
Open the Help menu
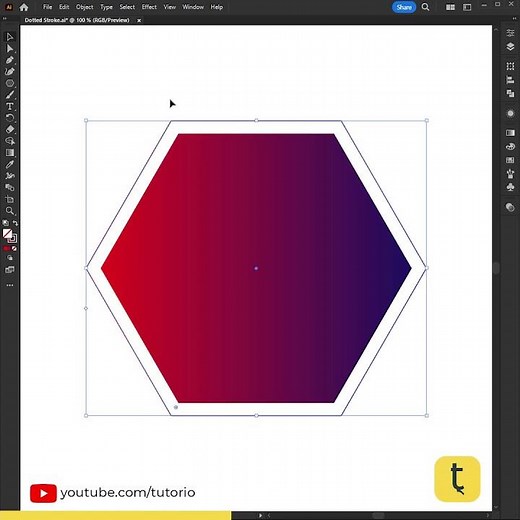217,7
